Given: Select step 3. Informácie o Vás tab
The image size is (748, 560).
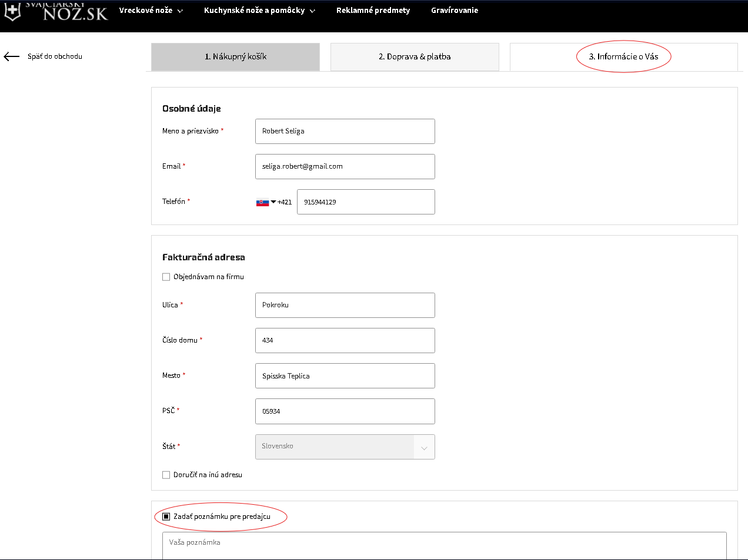Looking at the screenshot, I should pyautogui.click(x=623, y=57).
